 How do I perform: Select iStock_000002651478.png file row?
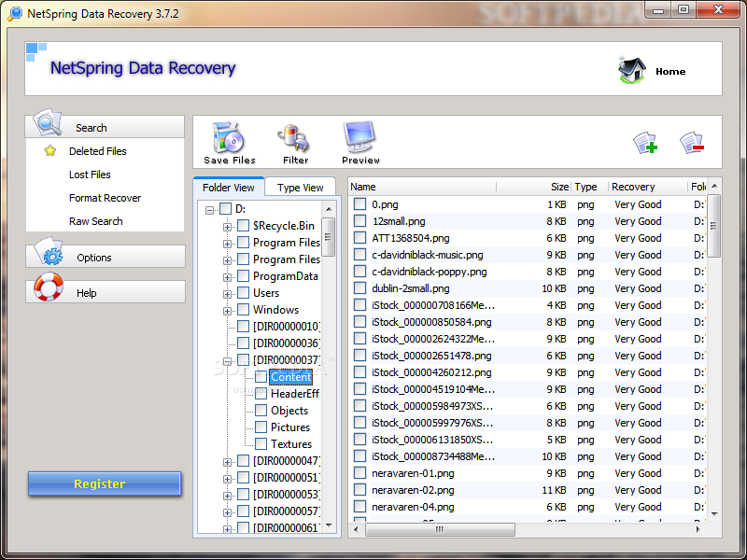(x=528, y=356)
